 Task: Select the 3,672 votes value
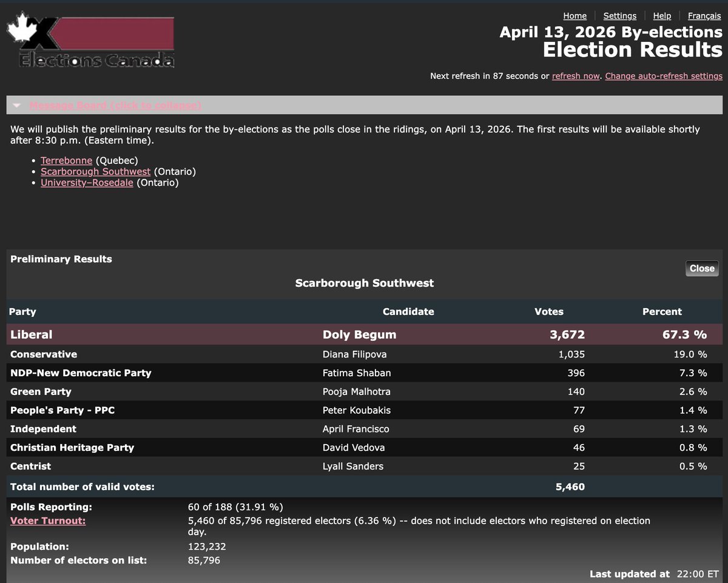567,334
